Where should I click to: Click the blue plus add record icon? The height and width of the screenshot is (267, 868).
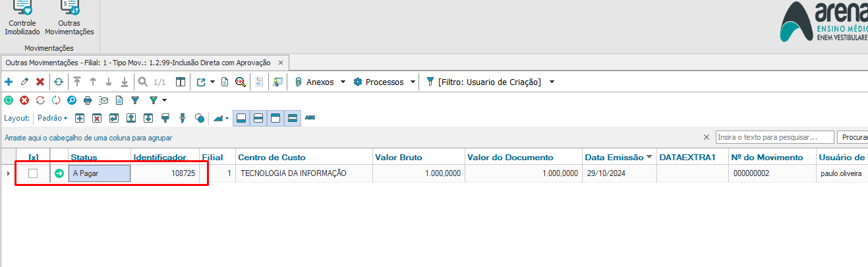pyautogui.click(x=9, y=82)
